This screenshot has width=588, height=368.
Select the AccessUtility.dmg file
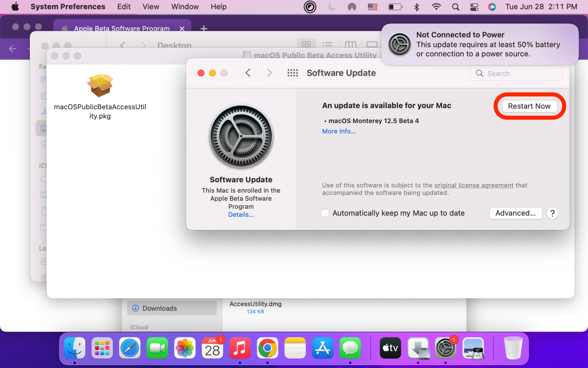255,304
